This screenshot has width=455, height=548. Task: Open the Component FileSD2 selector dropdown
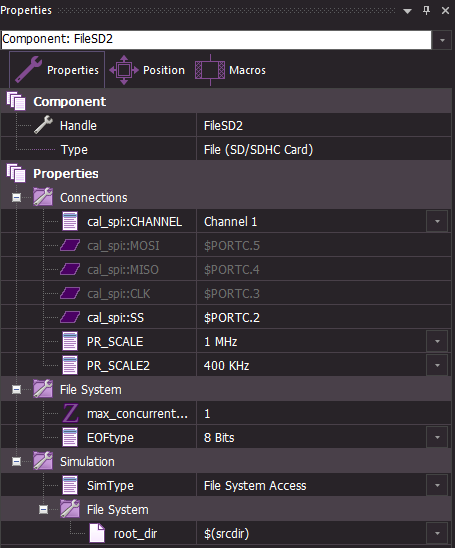point(442,40)
